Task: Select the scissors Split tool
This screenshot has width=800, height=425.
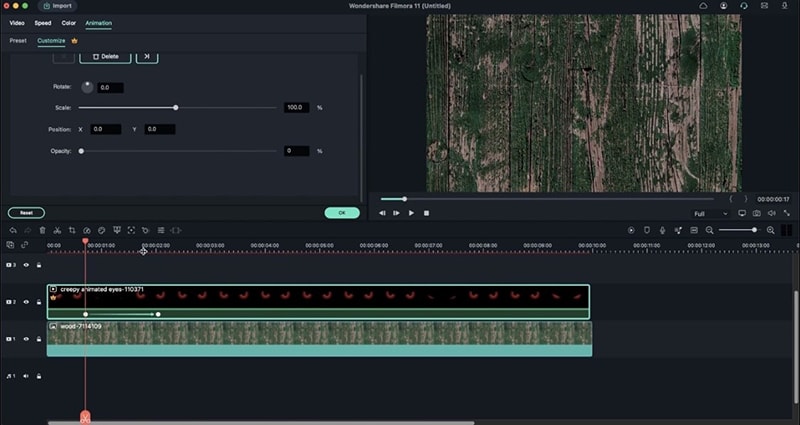Action: [x=57, y=231]
